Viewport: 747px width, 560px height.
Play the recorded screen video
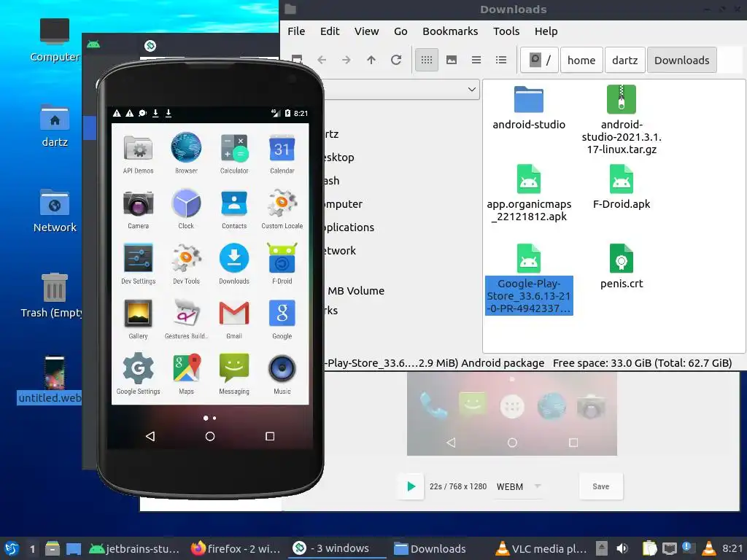[411, 486]
